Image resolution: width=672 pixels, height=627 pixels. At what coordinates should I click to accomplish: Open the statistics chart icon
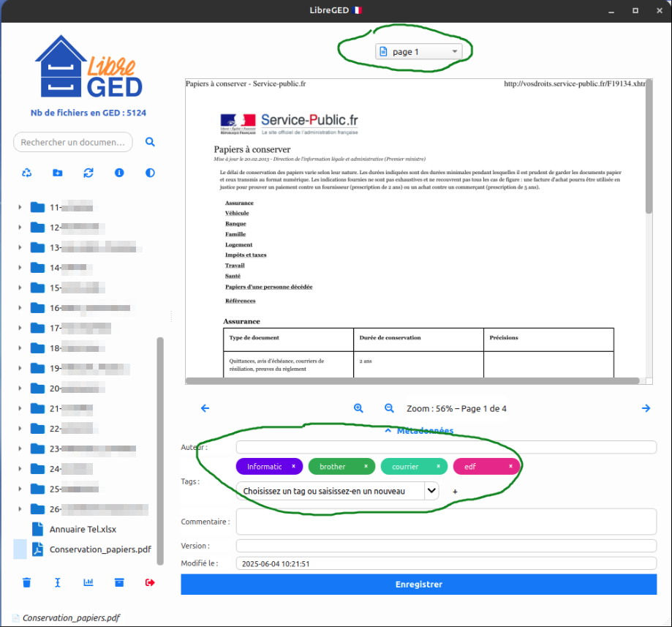88,582
